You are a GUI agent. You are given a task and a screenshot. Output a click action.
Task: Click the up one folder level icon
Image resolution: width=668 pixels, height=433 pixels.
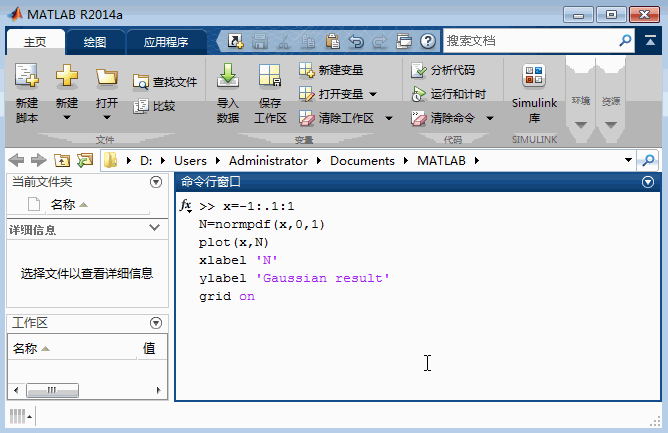[62, 160]
